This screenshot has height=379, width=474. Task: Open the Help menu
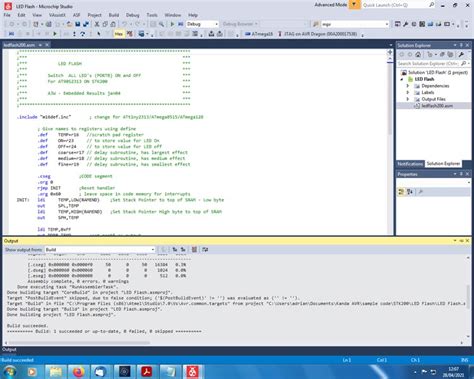[193, 15]
